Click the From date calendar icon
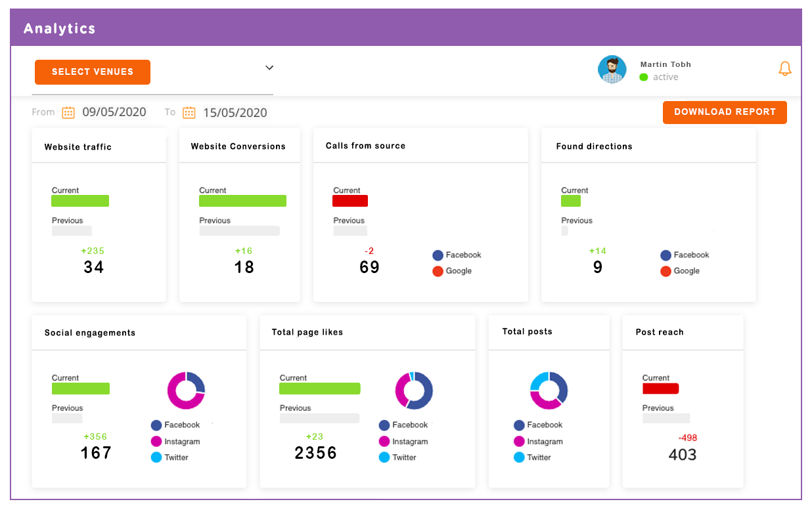 [x=68, y=112]
